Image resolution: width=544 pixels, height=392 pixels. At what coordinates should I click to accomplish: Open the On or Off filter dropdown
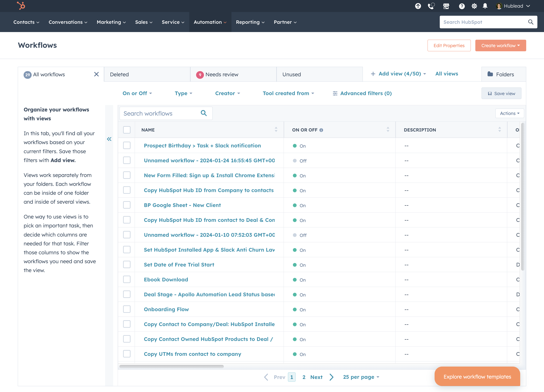[x=137, y=93]
